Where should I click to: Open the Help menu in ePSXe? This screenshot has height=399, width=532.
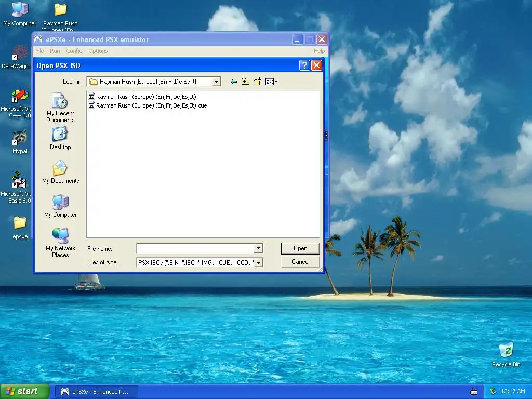coord(320,51)
